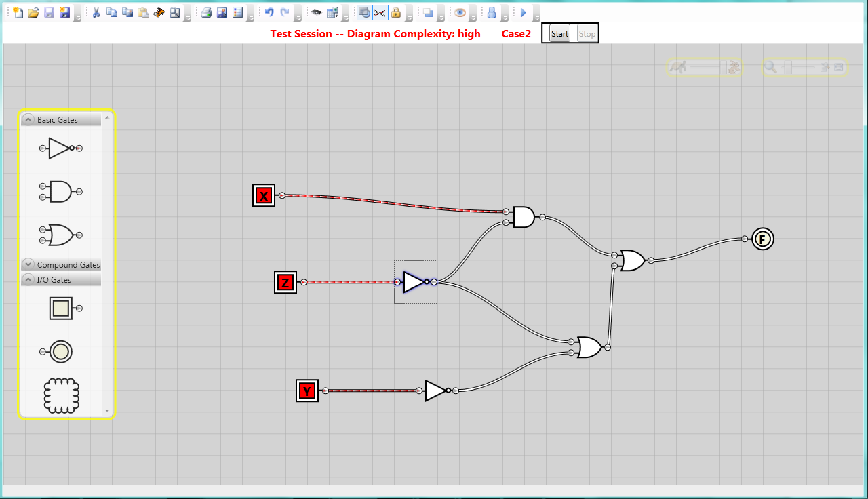868x499 pixels.
Task: Open dropdown arrow next to the play icon
Action: [x=536, y=14]
